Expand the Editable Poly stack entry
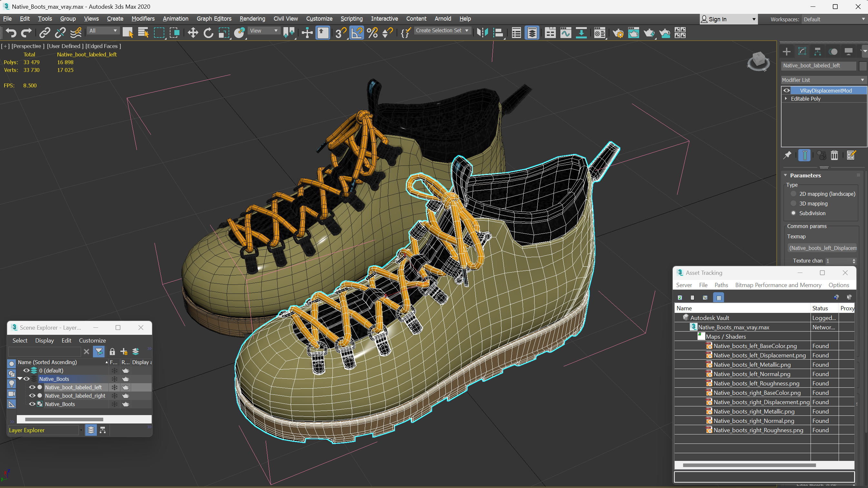 tap(786, 99)
